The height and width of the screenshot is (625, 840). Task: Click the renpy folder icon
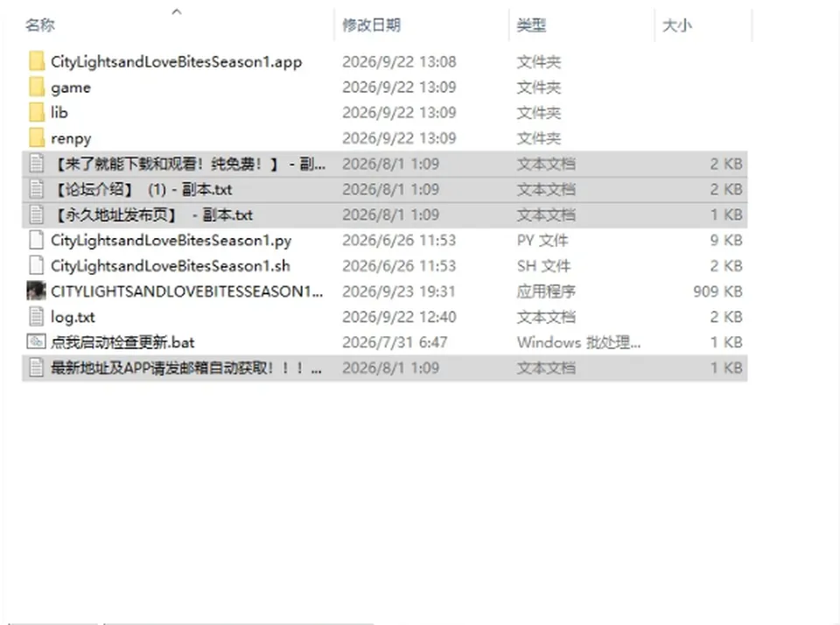pyautogui.click(x=37, y=137)
